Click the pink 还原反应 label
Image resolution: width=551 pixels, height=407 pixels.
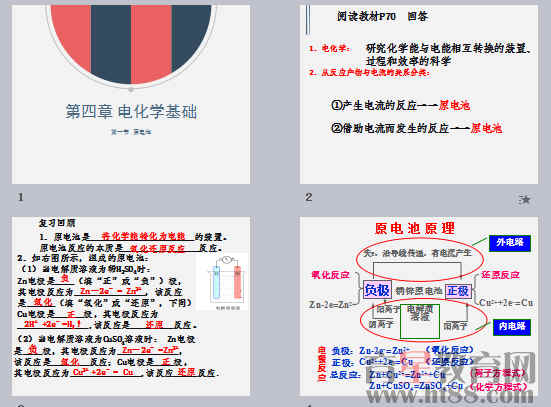pyautogui.click(x=500, y=275)
